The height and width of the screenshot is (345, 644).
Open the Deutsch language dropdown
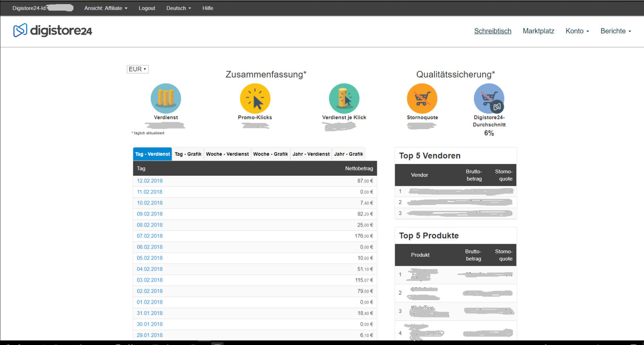click(x=179, y=8)
